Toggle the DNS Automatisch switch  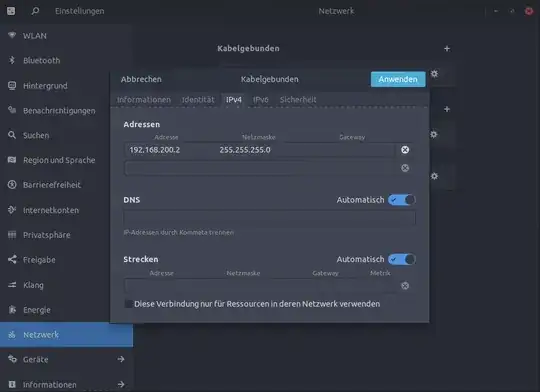[x=402, y=200]
